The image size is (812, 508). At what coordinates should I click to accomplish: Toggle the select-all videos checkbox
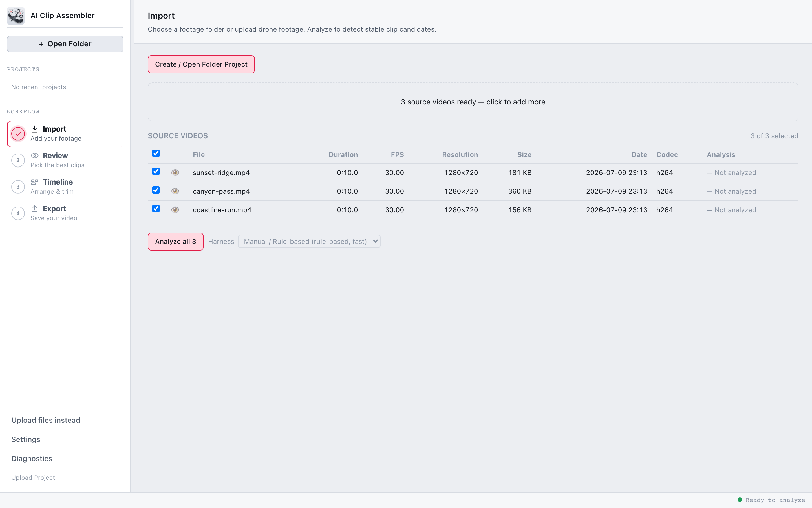point(156,153)
